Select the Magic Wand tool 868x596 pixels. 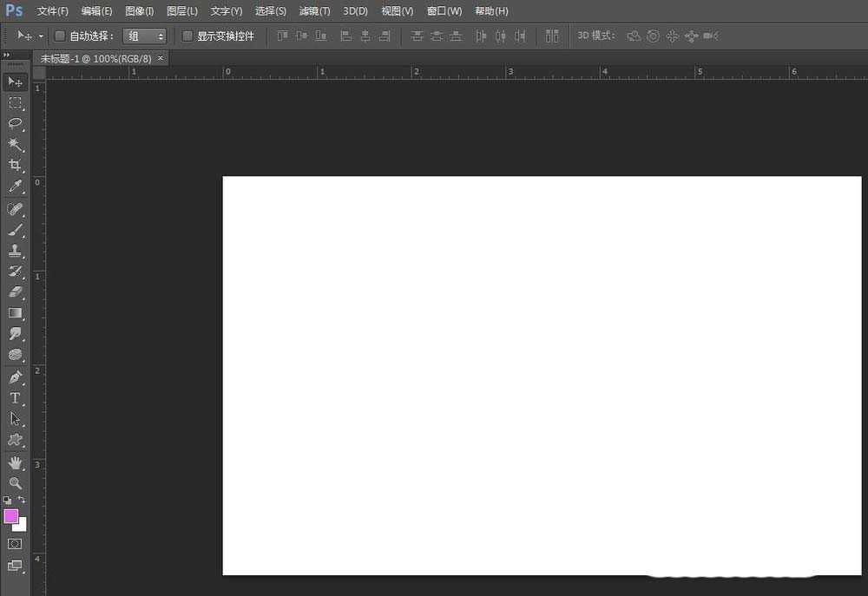point(15,144)
